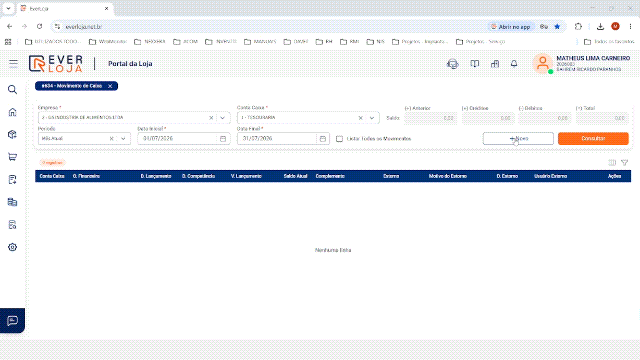
Task: Click the Motivo do Estorno column header
Action: [447, 176]
